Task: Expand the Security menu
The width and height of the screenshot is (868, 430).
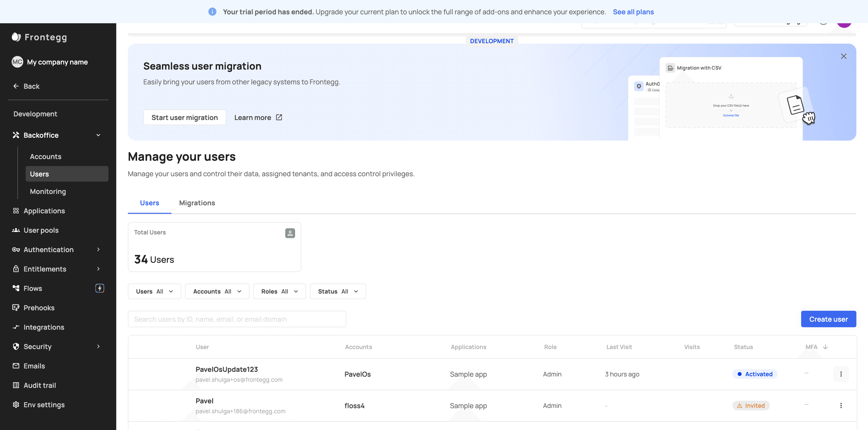Action: click(98, 346)
